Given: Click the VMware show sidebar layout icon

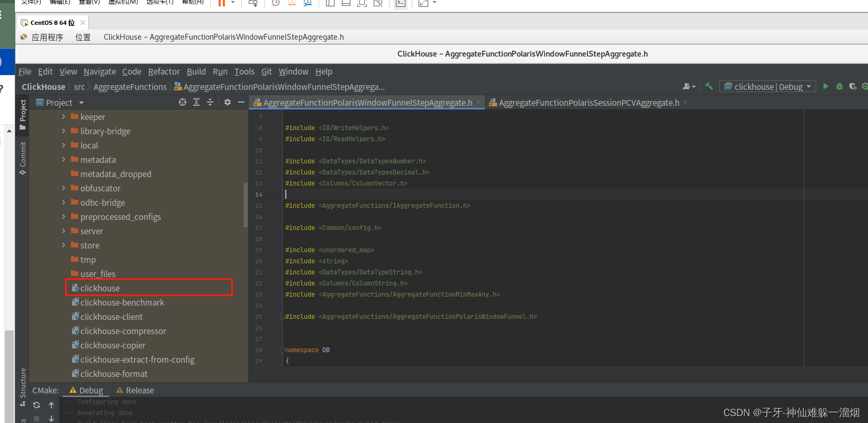Looking at the screenshot, I should tap(330, 3).
